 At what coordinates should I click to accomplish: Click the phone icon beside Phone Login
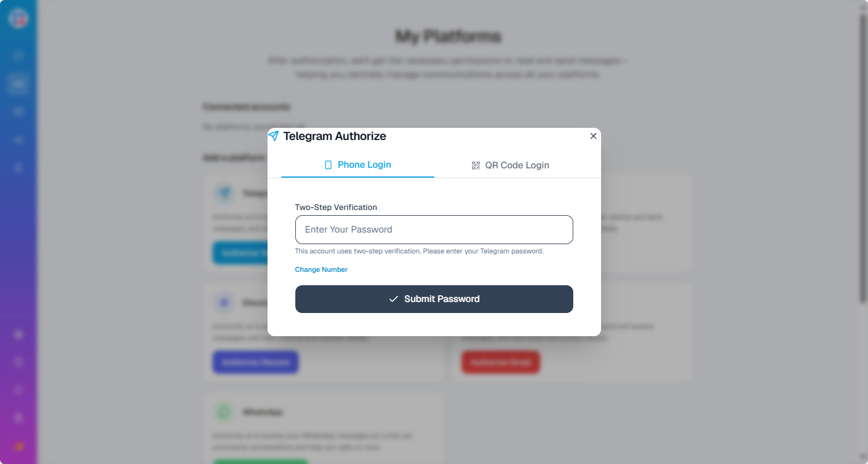328,165
